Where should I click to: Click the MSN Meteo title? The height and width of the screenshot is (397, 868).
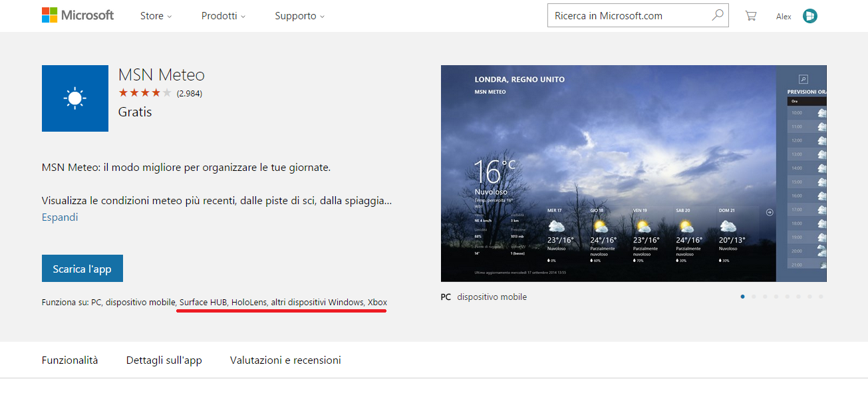tap(162, 74)
